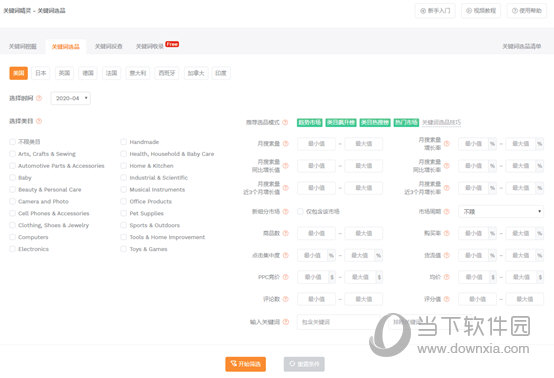Click help icon beside 推荐选品模式
The image size is (554, 378).
[285, 123]
